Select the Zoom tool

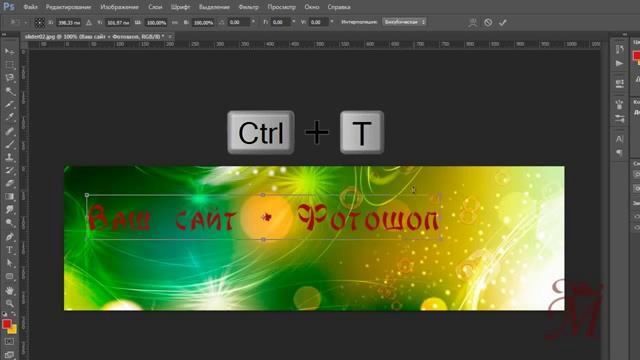pyautogui.click(x=10, y=303)
